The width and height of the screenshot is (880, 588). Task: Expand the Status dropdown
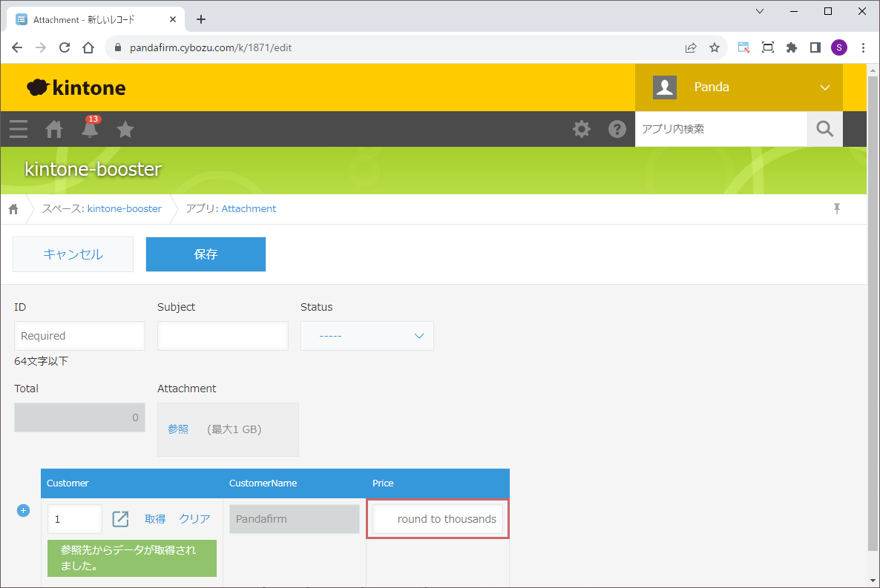tap(367, 336)
